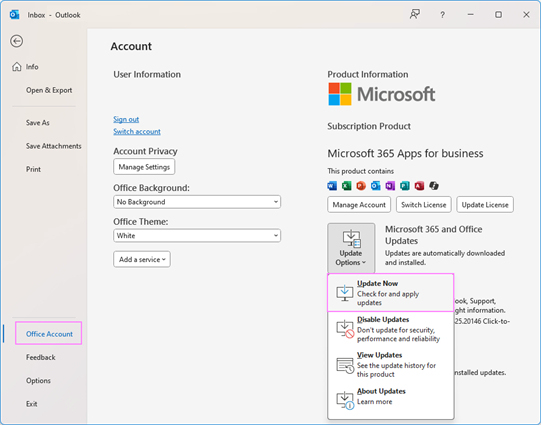Select View Updates menu entry
The width and height of the screenshot is (541, 425).
point(391,365)
